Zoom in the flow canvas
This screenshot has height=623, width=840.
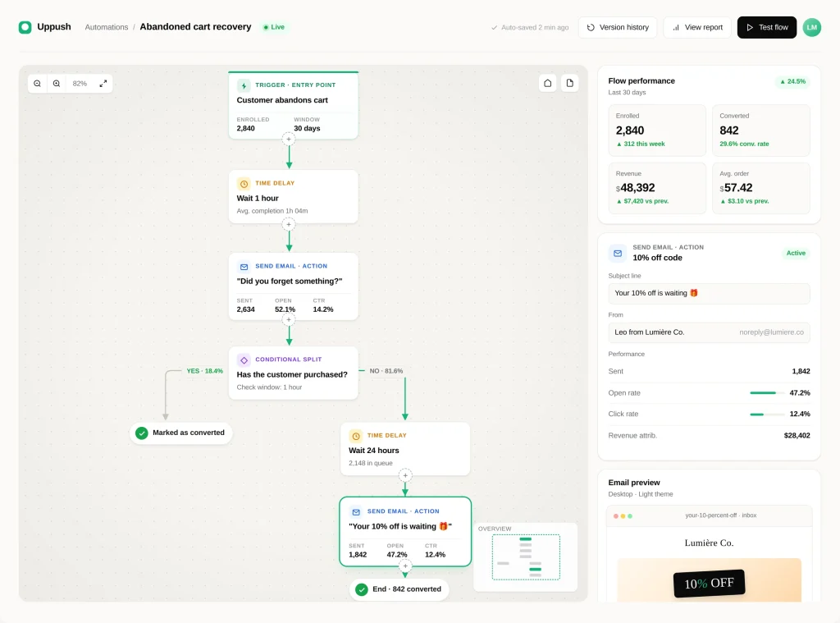(x=57, y=84)
